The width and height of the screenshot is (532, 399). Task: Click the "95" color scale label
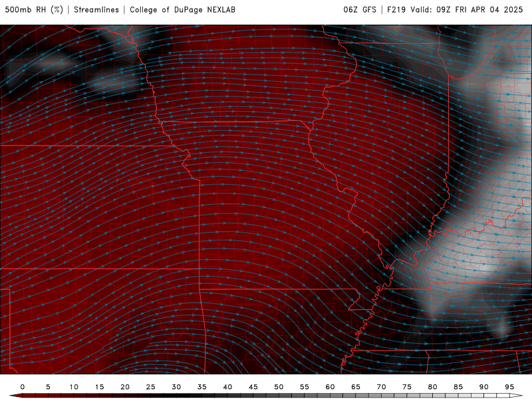coord(509,387)
